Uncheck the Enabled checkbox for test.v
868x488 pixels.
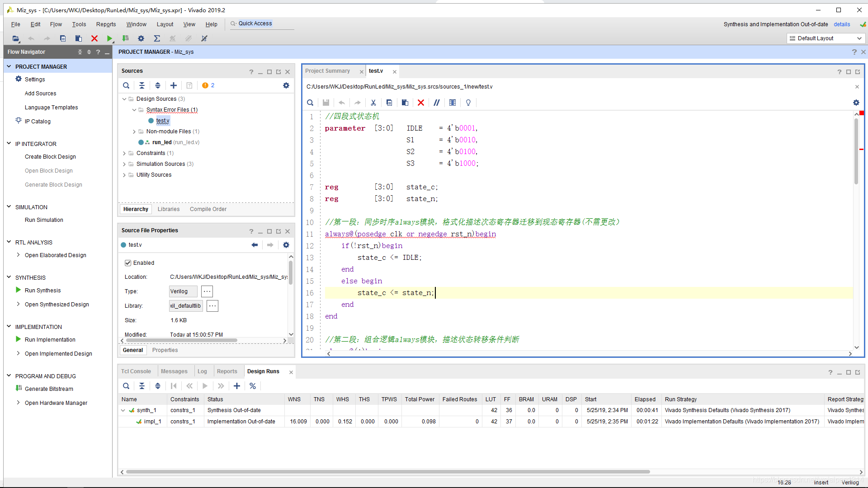point(128,263)
